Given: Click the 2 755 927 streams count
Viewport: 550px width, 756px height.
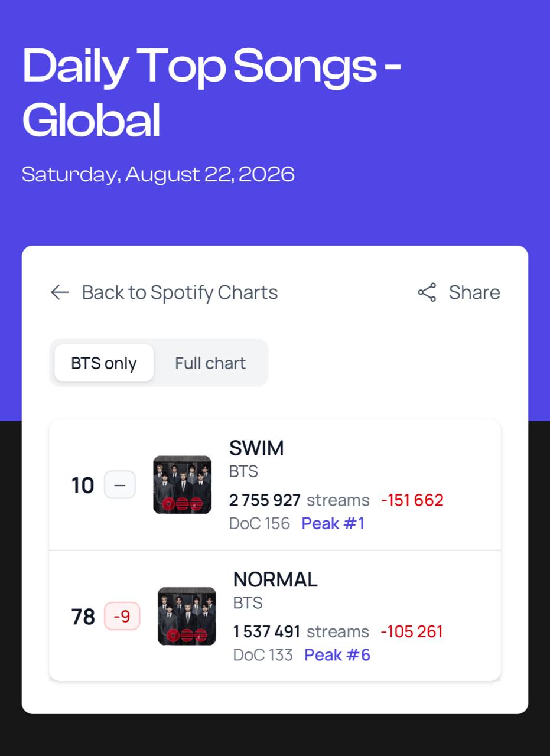Looking at the screenshot, I should [265, 500].
